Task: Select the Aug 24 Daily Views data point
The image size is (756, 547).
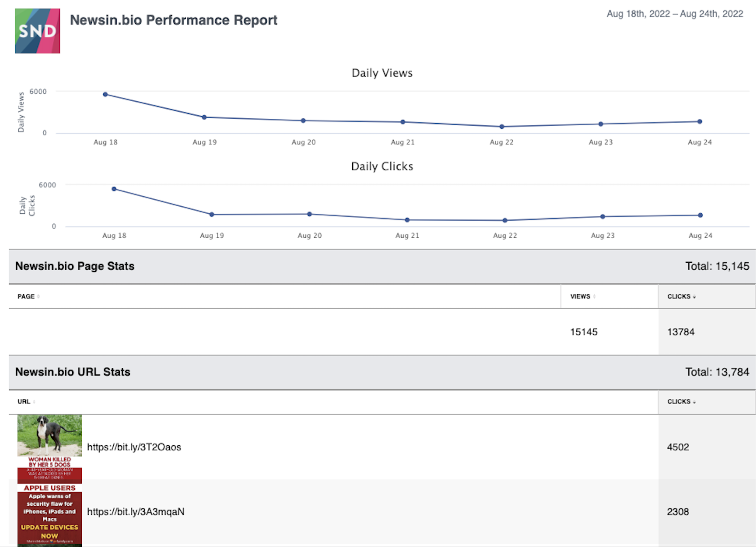Action: coord(700,122)
